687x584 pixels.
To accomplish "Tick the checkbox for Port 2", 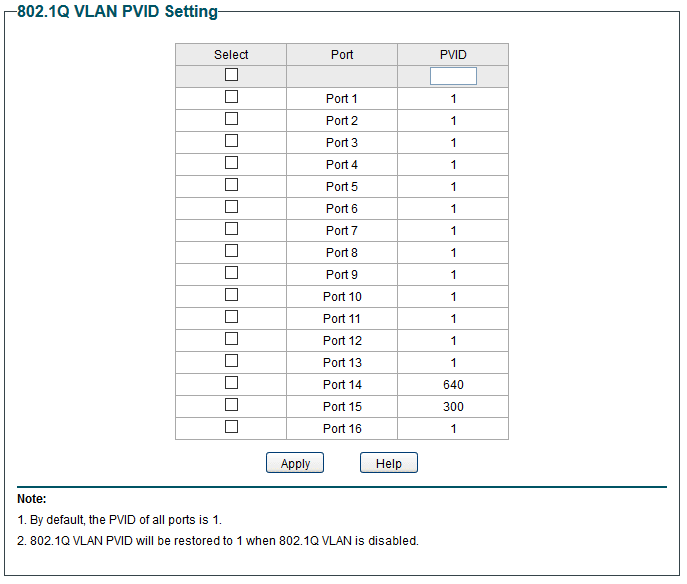I will 231,119.
